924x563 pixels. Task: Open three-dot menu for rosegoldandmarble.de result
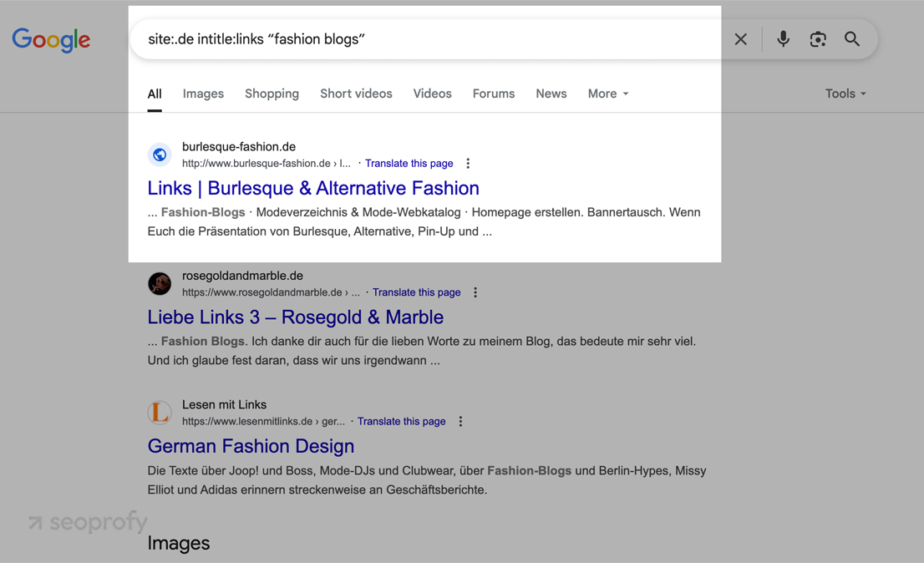tap(475, 292)
